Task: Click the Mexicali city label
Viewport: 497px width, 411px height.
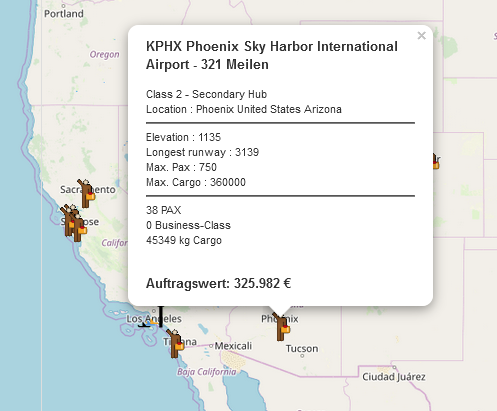Action: (x=233, y=346)
